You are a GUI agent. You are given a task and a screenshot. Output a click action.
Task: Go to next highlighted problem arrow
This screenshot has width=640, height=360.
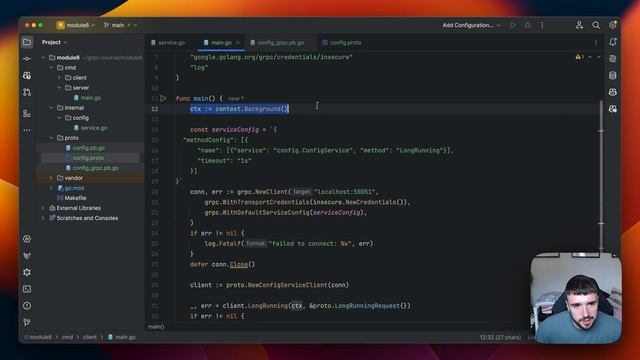pyautogui.click(x=599, y=57)
